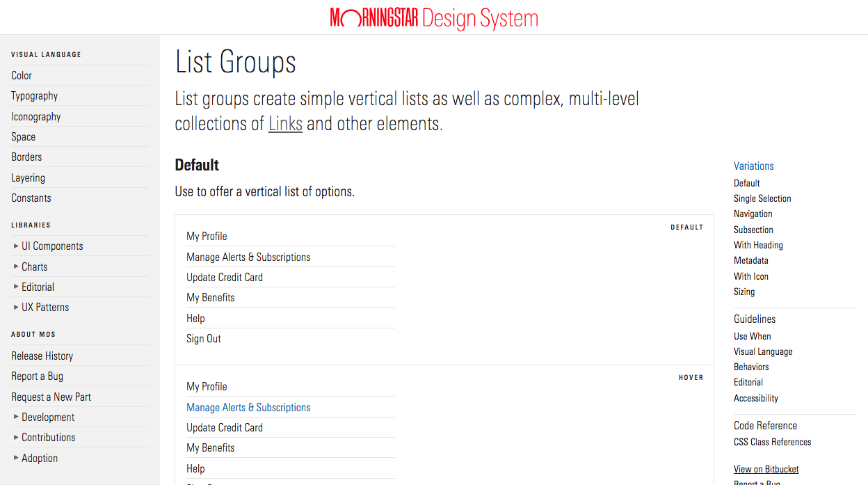This screenshot has width=868, height=485.
Task: Open View on Bitbucket link
Action: click(766, 469)
